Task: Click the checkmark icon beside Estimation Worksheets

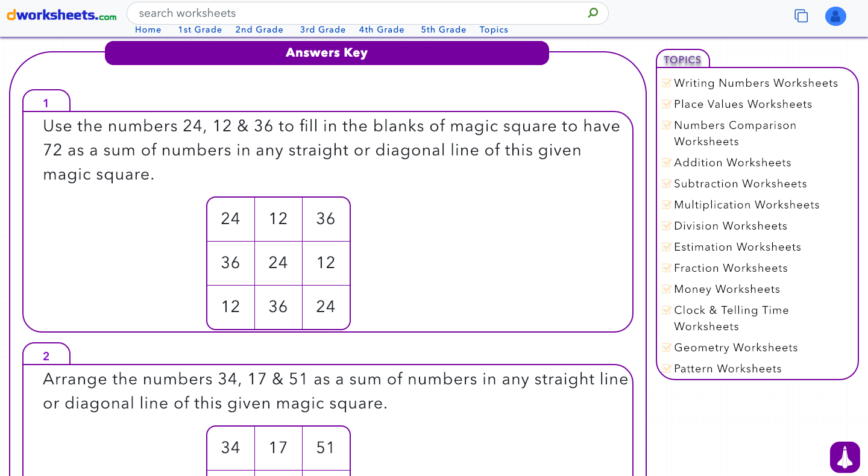Action: pos(667,246)
